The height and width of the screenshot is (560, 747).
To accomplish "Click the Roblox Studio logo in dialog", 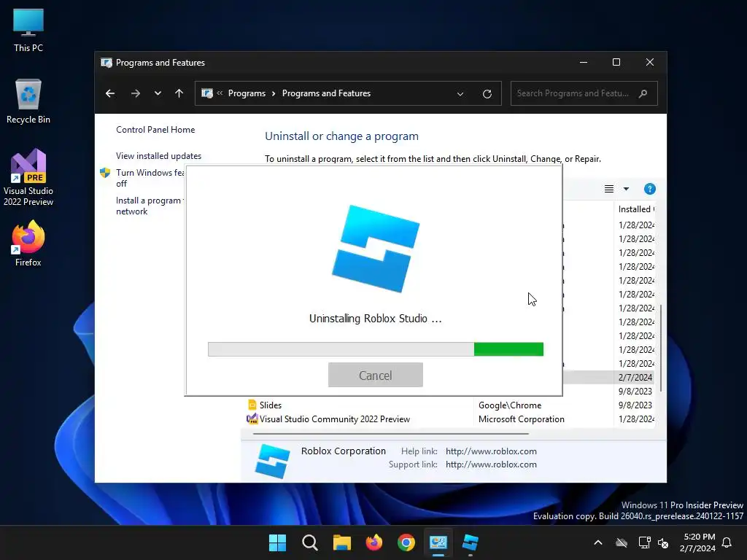I will coord(376,249).
